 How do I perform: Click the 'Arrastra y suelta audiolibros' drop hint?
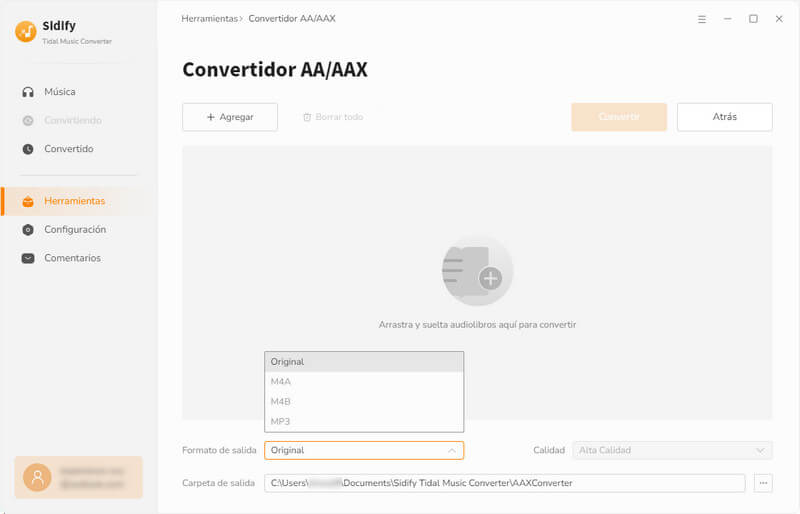tap(477, 325)
